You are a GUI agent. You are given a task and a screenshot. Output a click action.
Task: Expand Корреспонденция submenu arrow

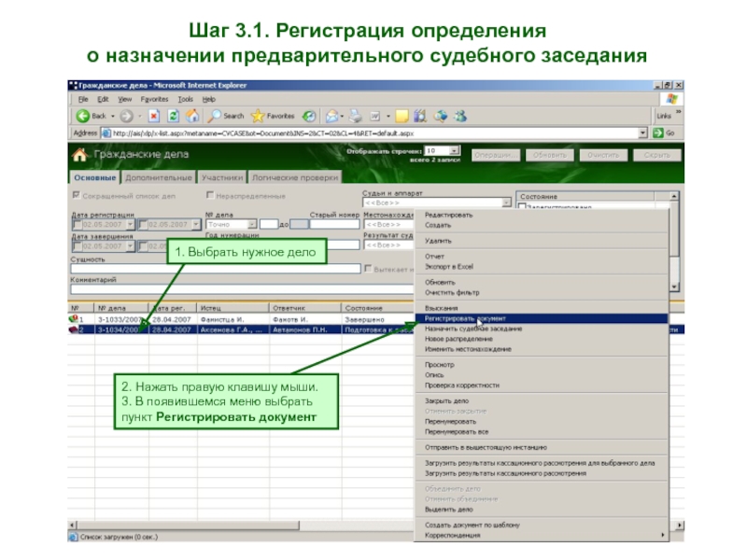663,535
